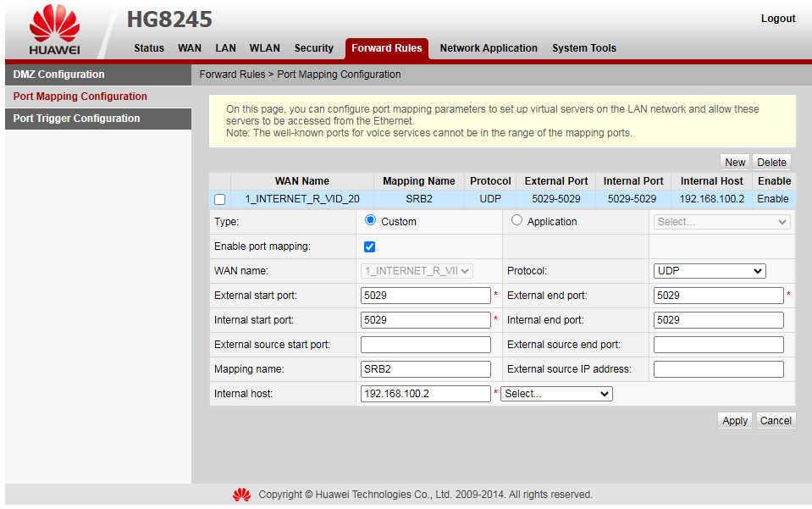812x509 pixels.
Task: Tick the checkbox for 1_INTERNET_R_VID_20 row
Action: (x=219, y=199)
